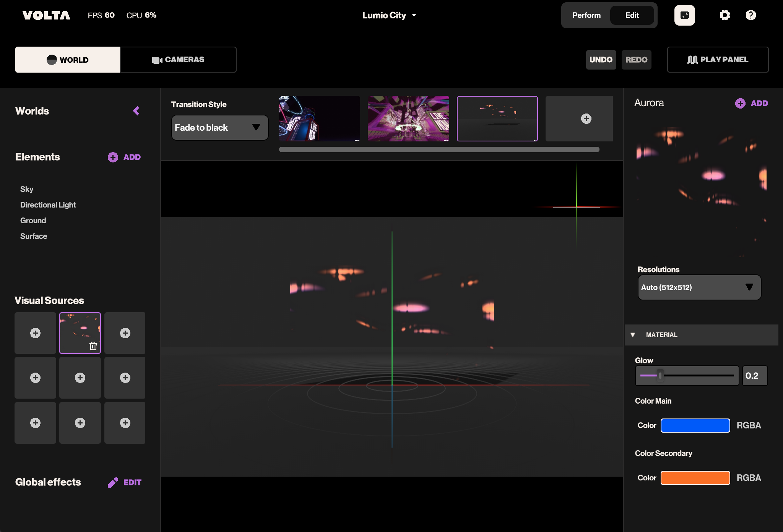Open the settings gear icon
The height and width of the screenshot is (532, 783).
coord(725,15)
